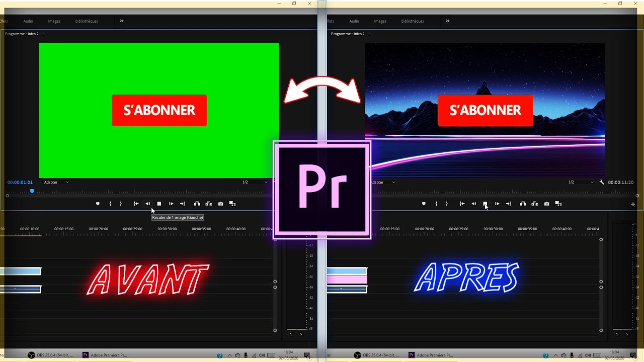Image resolution: width=644 pixels, height=362 pixels.
Task: Go to Out point in right monitor
Action: tap(509, 204)
